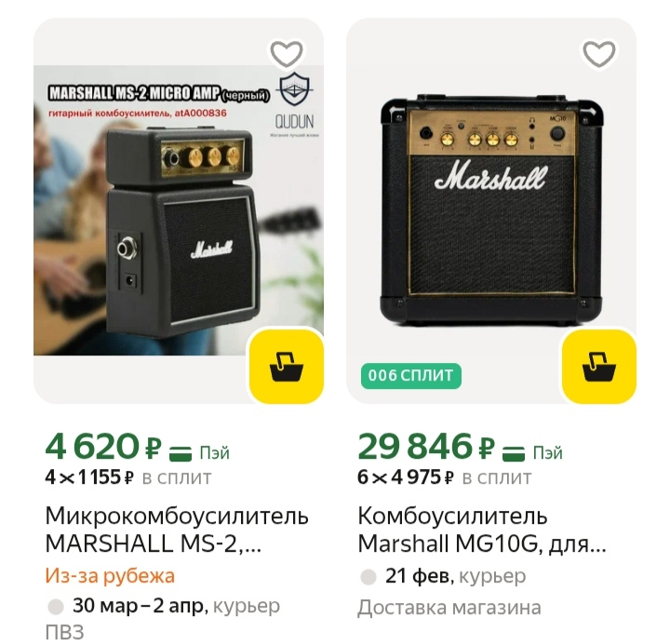Add Marshall MS-2 to cart
This screenshot has height=644, width=670.
pos(287,367)
